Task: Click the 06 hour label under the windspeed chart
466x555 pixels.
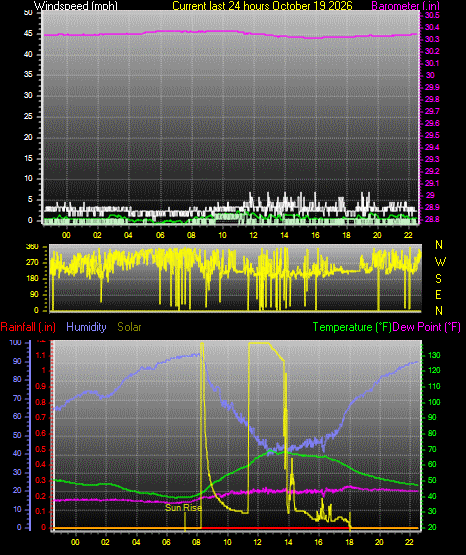Action: click(160, 235)
